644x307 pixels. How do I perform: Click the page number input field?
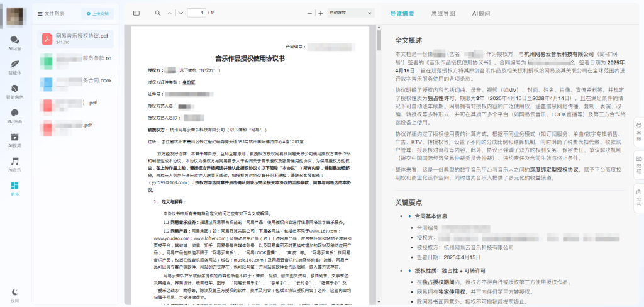click(x=197, y=13)
